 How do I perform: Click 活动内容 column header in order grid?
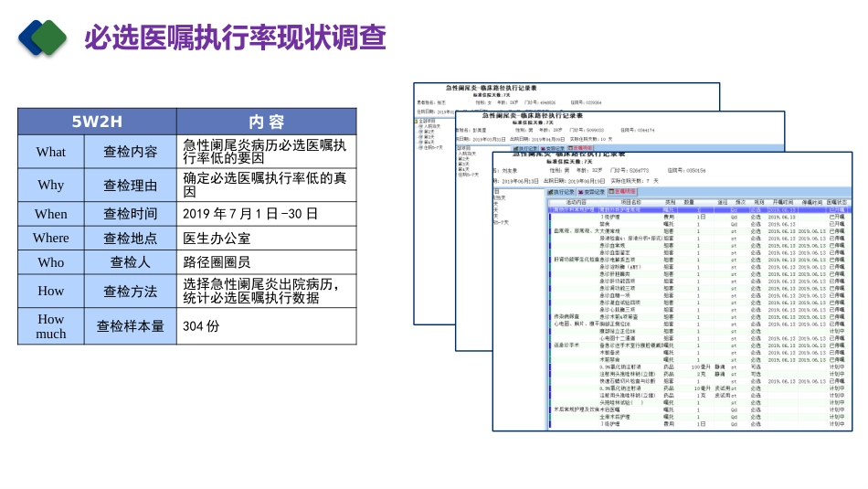pos(577,203)
